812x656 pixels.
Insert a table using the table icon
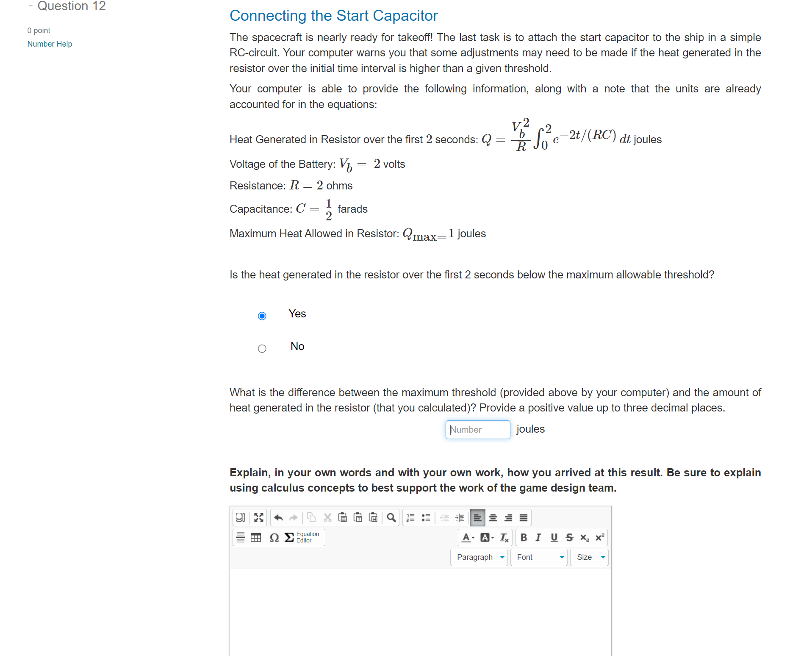pos(256,537)
